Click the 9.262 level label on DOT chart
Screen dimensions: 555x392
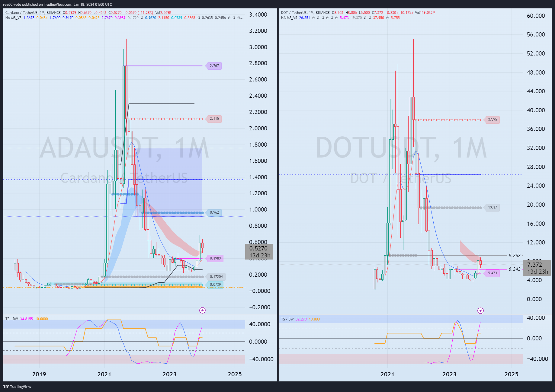pyautogui.click(x=515, y=256)
